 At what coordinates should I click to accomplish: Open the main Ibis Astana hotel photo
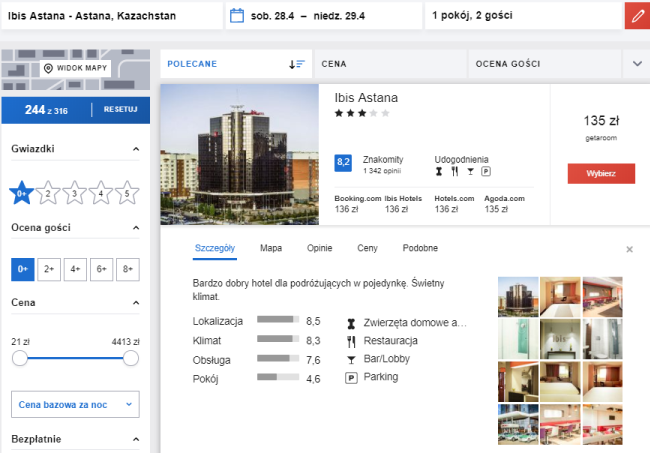click(240, 155)
